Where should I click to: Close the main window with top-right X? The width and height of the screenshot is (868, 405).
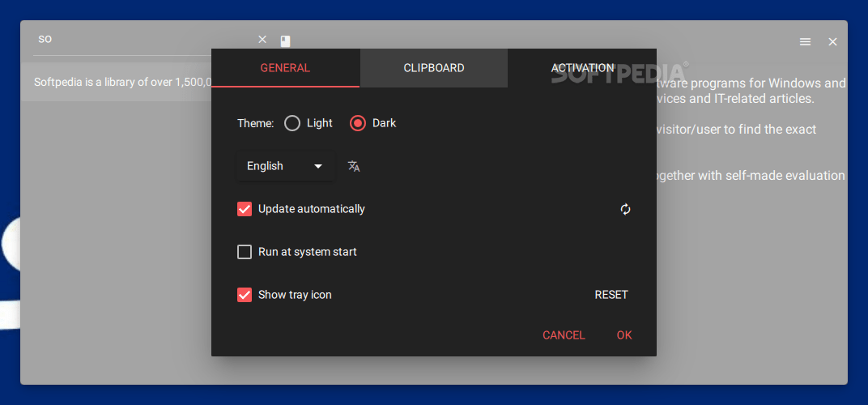[832, 41]
